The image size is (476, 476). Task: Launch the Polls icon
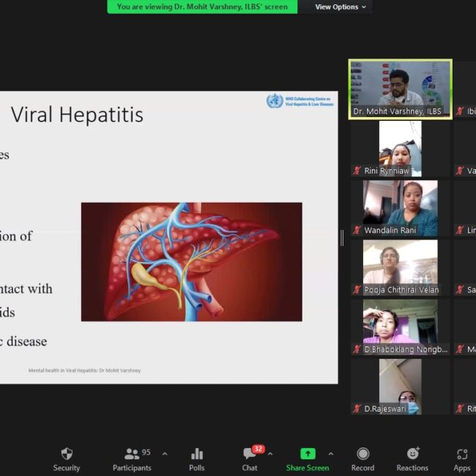point(196,454)
